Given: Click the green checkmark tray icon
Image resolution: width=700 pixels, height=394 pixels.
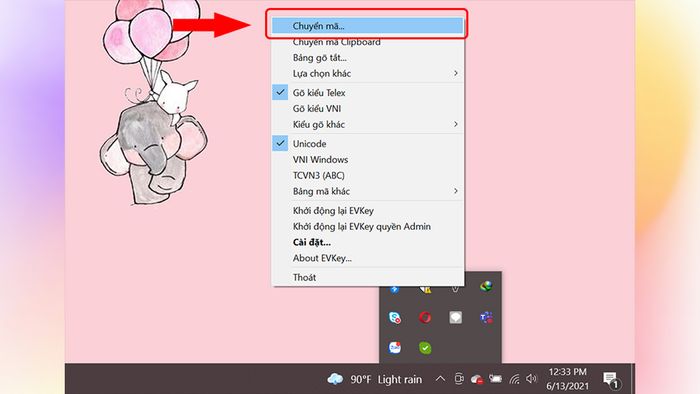Looking at the screenshot, I should pyautogui.click(x=425, y=348).
